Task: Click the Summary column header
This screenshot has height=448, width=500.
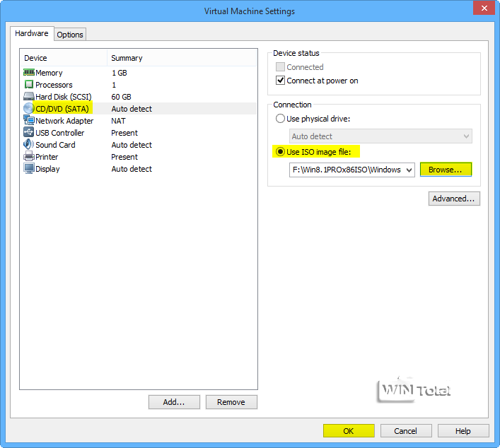Action: 182,58
